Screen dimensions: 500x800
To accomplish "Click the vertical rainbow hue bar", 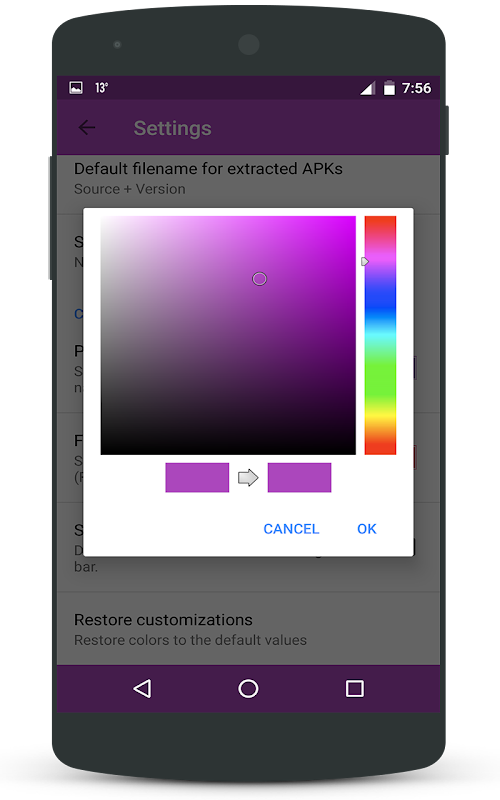I will point(380,335).
